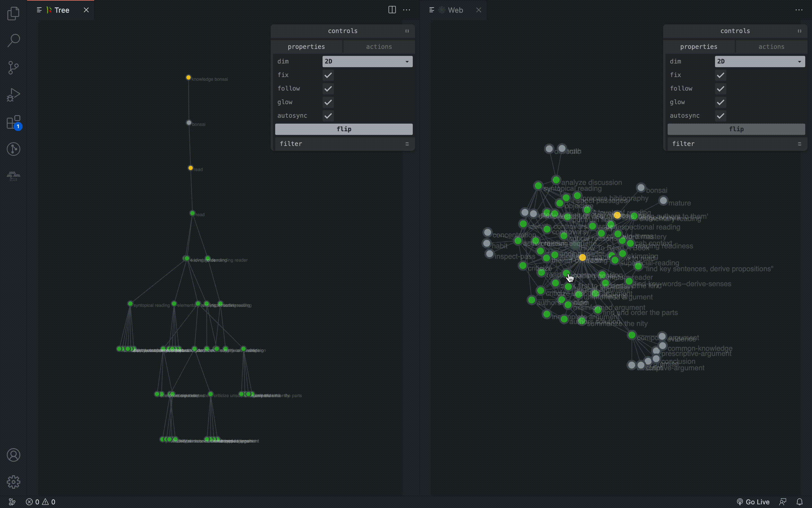Toggle autosync checkbox in Tree controls
This screenshot has height=508, width=812.
tap(328, 116)
